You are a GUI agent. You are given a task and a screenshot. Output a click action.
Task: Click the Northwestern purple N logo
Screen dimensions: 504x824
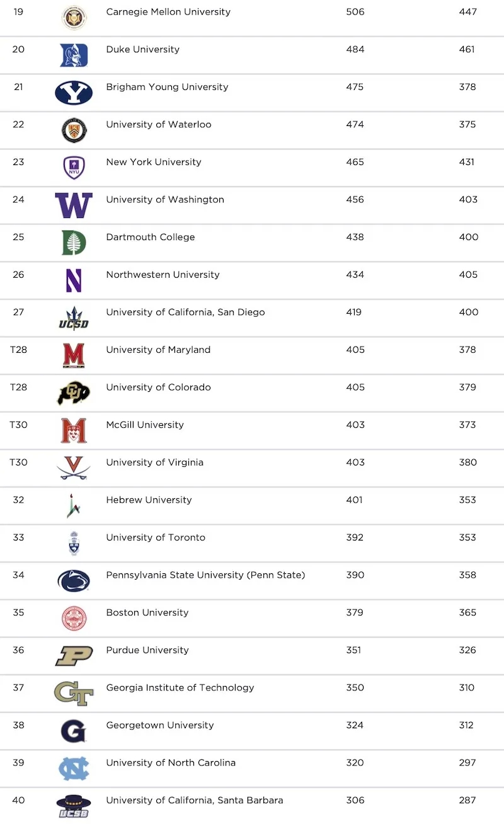pos(74,280)
